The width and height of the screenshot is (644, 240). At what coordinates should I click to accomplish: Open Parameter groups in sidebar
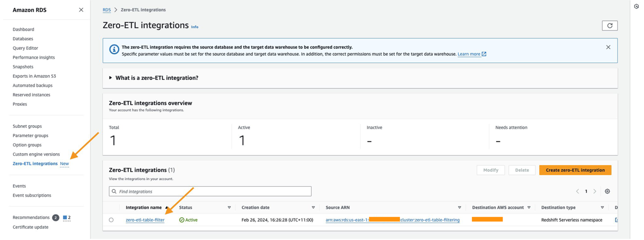(30, 136)
